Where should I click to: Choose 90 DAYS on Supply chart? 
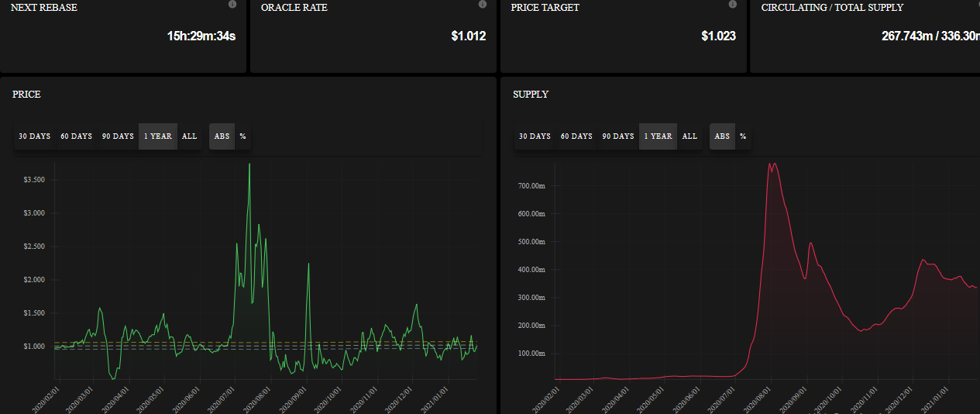618,136
